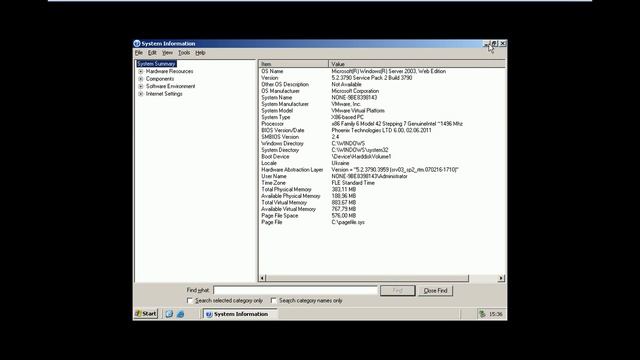Enable Search selected category only checkbox
The width and height of the screenshot is (640, 360).
[x=190, y=300]
